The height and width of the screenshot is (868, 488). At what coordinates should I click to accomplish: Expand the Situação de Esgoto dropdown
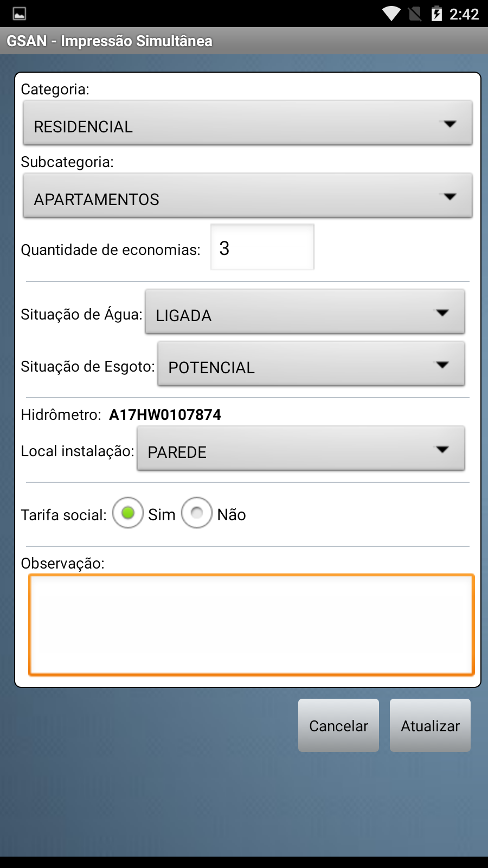[x=311, y=364]
